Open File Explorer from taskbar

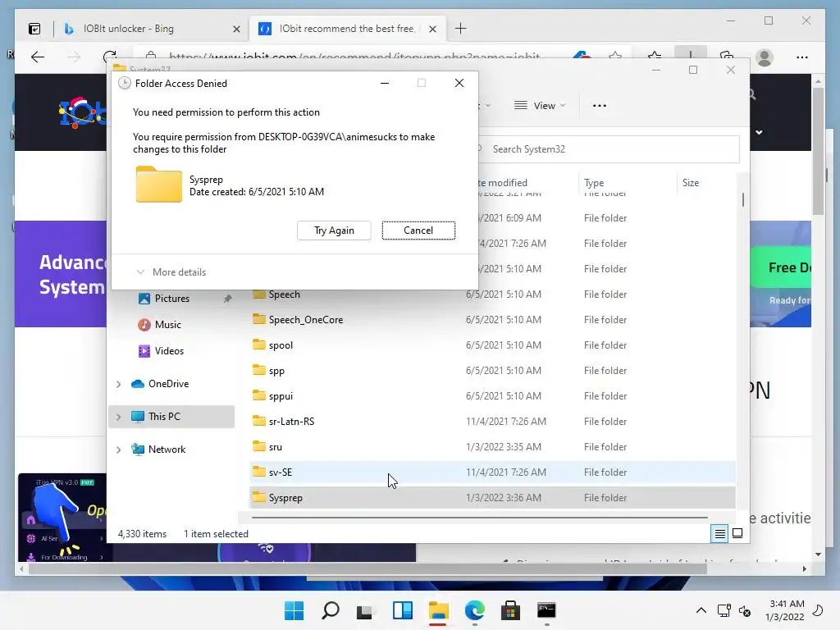pyautogui.click(x=439, y=610)
